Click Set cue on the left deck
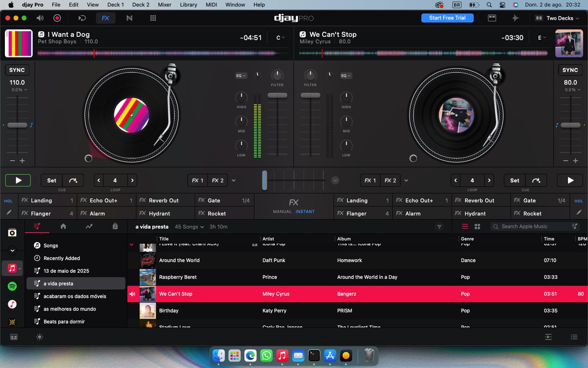Viewport: 588px width, 368px height. pyautogui.click(x=51, y=181)
